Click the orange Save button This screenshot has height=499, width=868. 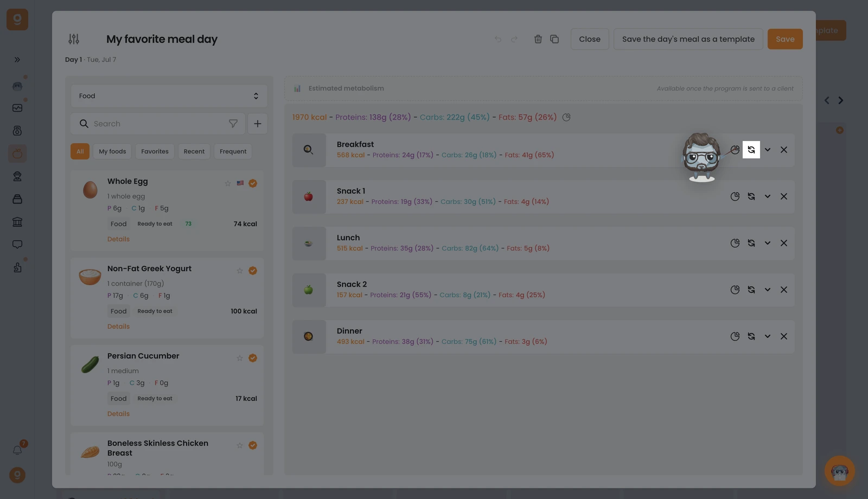point(785,39)
